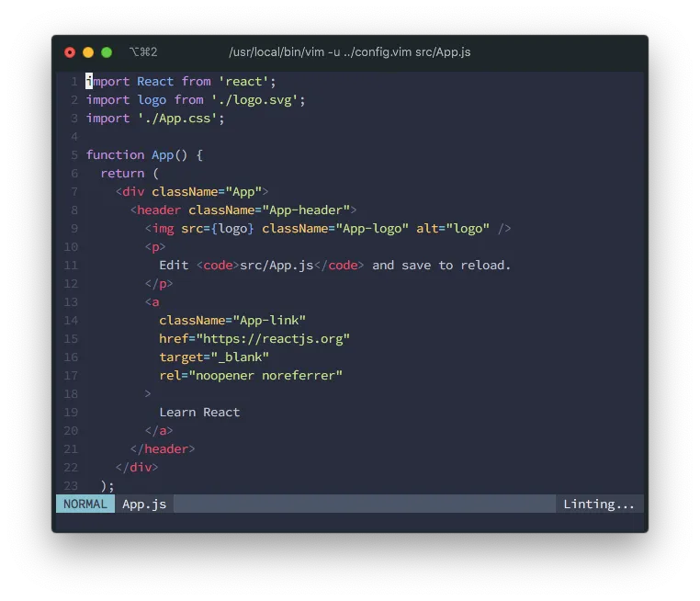Click opening a tag on line 13
Image resolution: width=700 pixels, height=601 pixels.
tap(152, 302)
